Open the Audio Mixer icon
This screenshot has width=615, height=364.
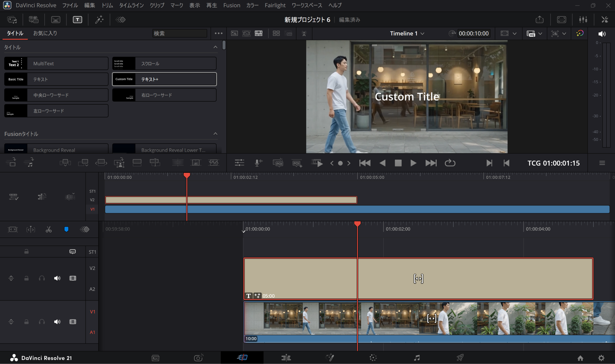[583, 20]
